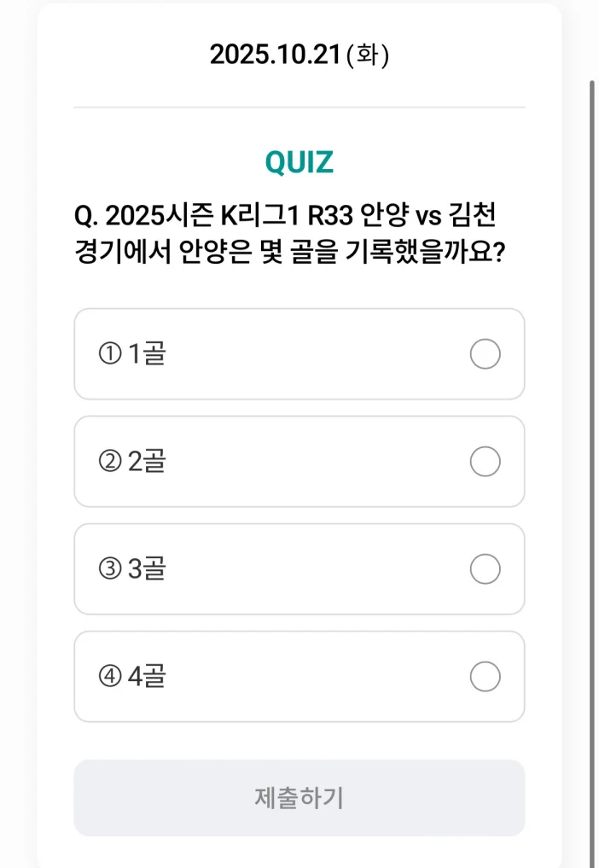Viewport: 599px width, 868px height.
Task: Click the date 2025.10.21 (화)
Action: click(299, 53)
